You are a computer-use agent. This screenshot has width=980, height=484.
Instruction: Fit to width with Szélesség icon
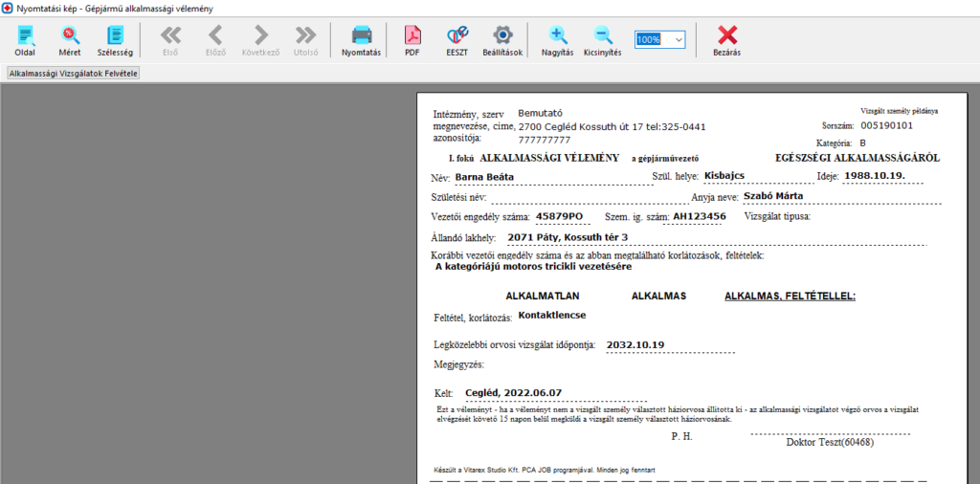coord(116,40)
